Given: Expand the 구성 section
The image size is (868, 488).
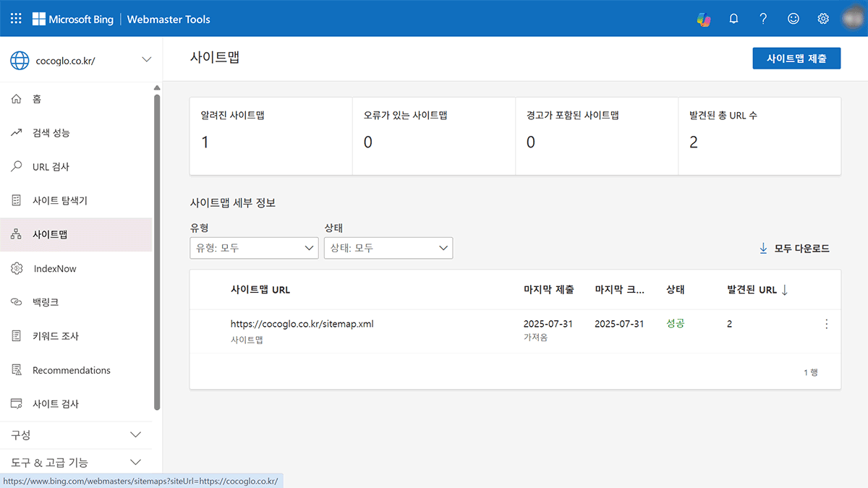Looking at the screenshot, I should [76, 435].
